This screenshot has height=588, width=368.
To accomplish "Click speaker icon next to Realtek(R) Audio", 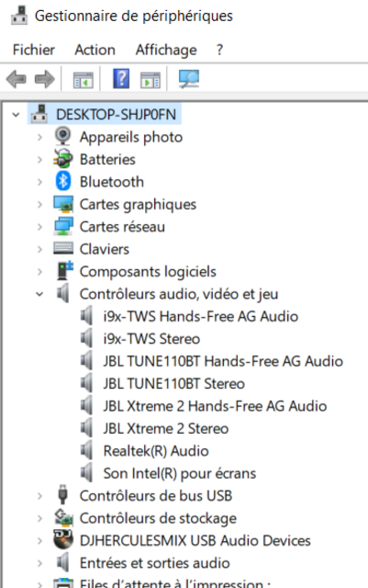I will (x=86, y=450).
